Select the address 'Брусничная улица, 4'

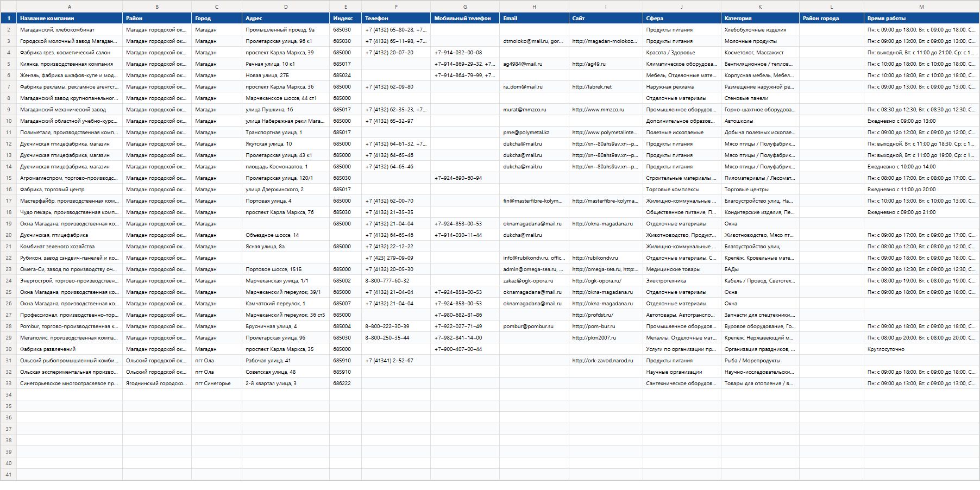pos(286,326)
